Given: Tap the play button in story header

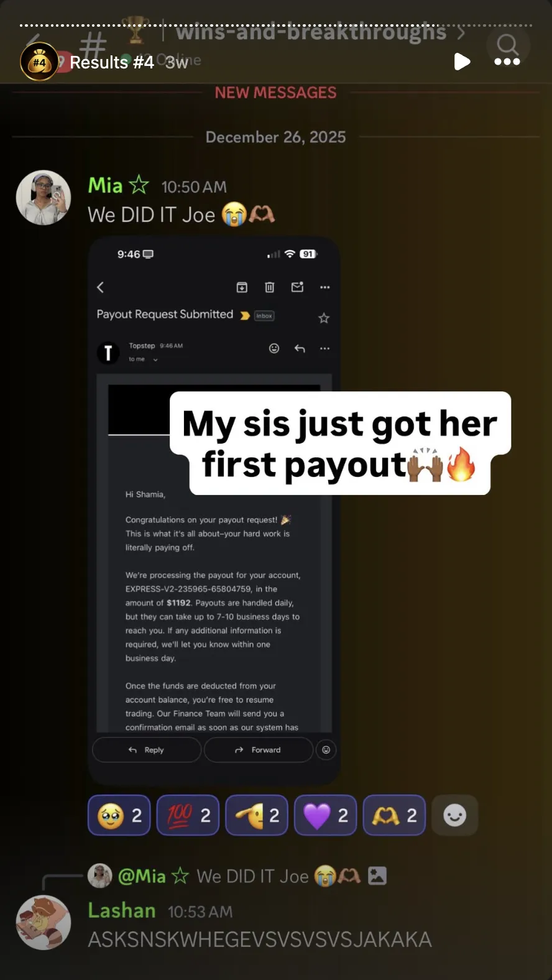Looking at the screenshot, I should [462, 62].
